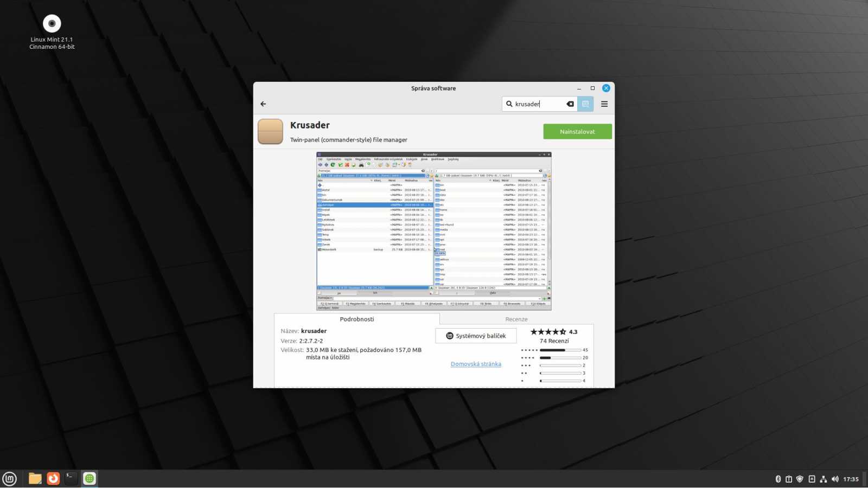868x488 pixels.
Task: Clear the krusader search text
Action: 570,104
